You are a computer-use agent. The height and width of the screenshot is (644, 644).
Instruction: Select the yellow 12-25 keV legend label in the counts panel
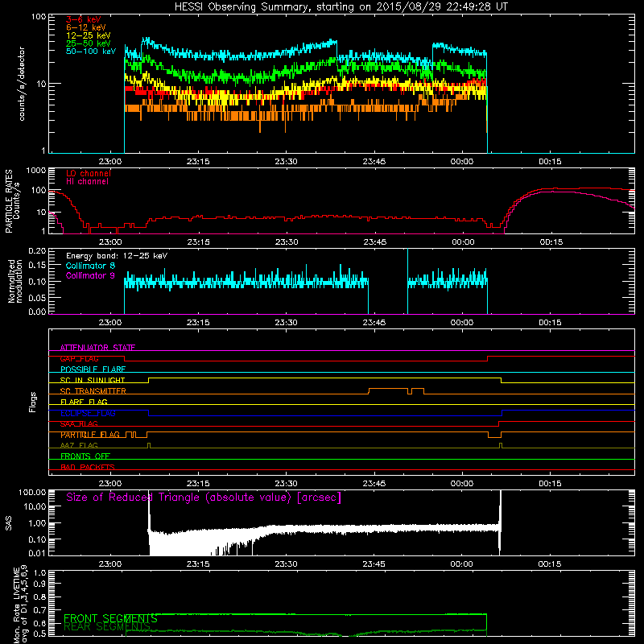click(x=89, y=35)
